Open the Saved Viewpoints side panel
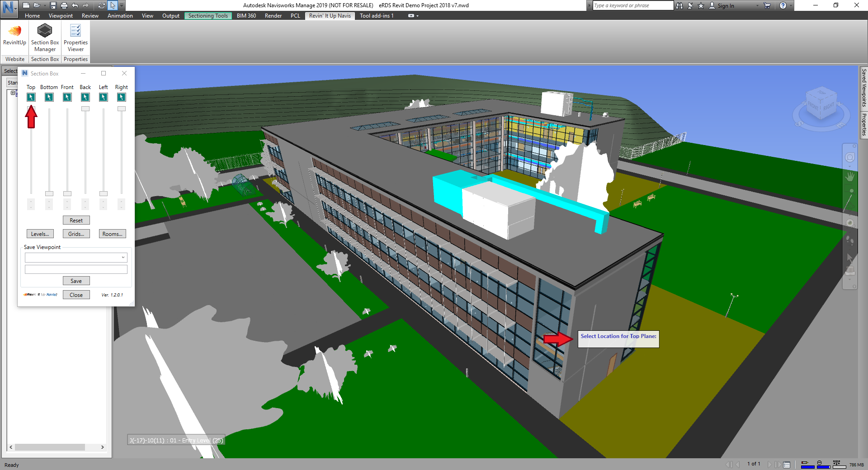The image size is (868, 470). [x=864, y=88]
